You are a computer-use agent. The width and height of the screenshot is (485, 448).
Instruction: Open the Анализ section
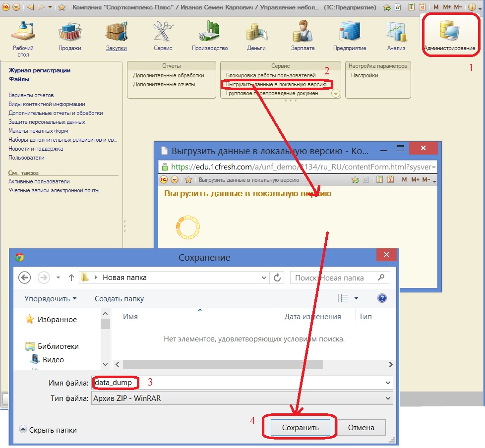pyautogui.click(x=396, y=36)
